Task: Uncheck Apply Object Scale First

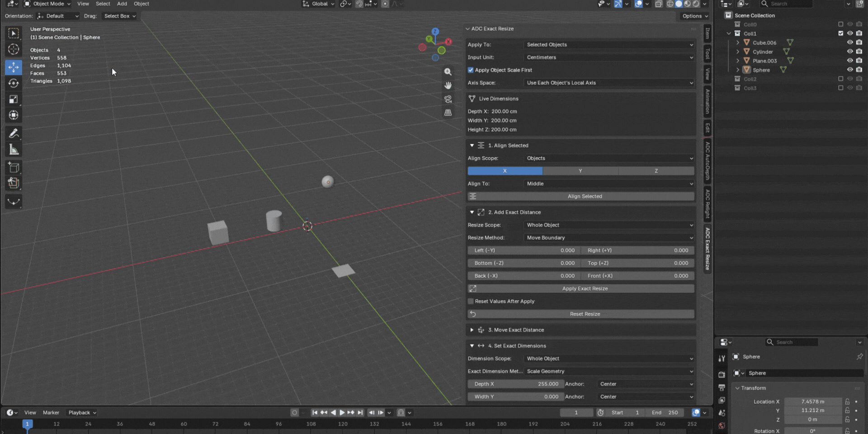Action: point(471,70)
